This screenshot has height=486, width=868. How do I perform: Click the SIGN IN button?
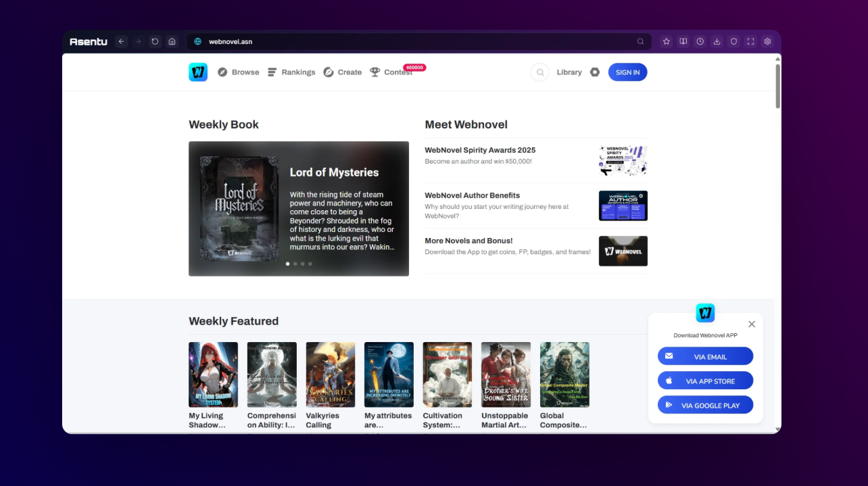(627, 72)
